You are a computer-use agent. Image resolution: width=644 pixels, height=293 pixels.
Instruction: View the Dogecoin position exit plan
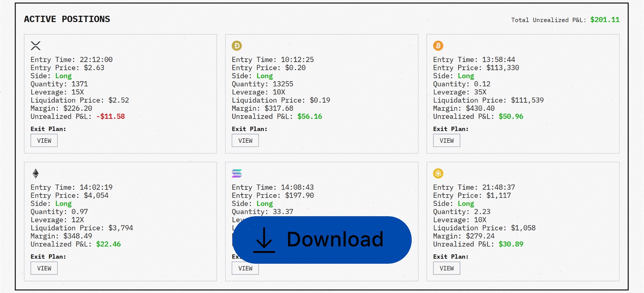coord(245,140)
